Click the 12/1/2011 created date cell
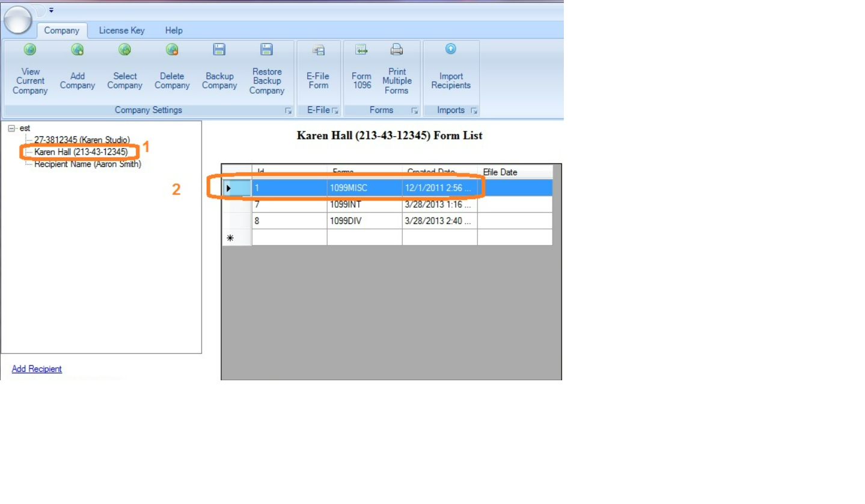Image resolution: width=865 pixels, height=504 pixels. tap(440, 188)
